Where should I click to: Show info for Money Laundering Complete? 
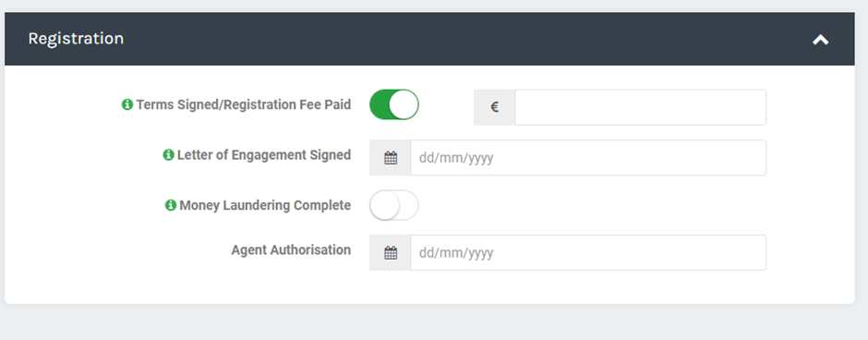point(171,205)
